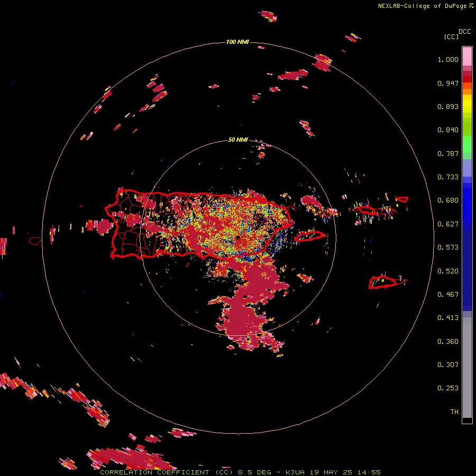
Task: Click the 0.680 scale value
Action: click(448, 200)
